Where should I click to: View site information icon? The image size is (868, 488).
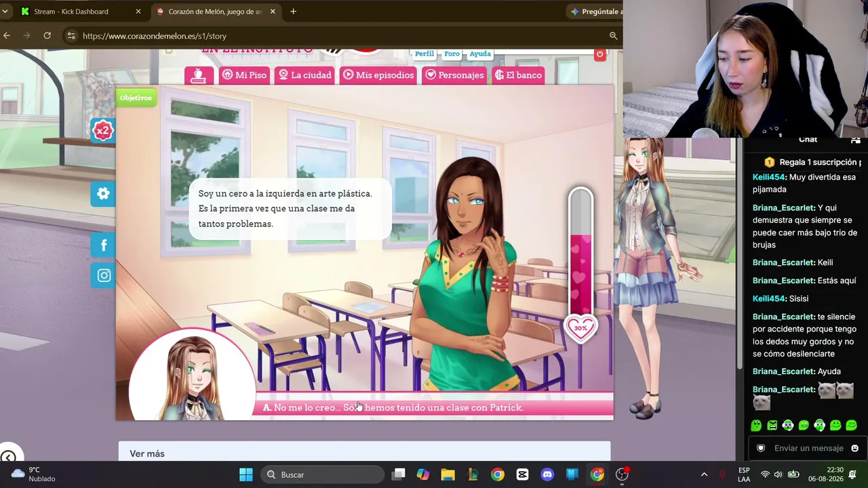tap(71, 36)
